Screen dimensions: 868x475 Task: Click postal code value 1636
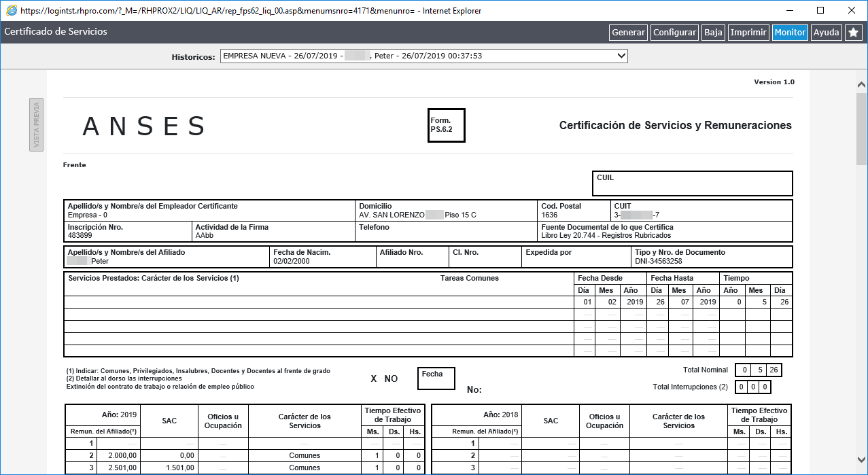549,215
